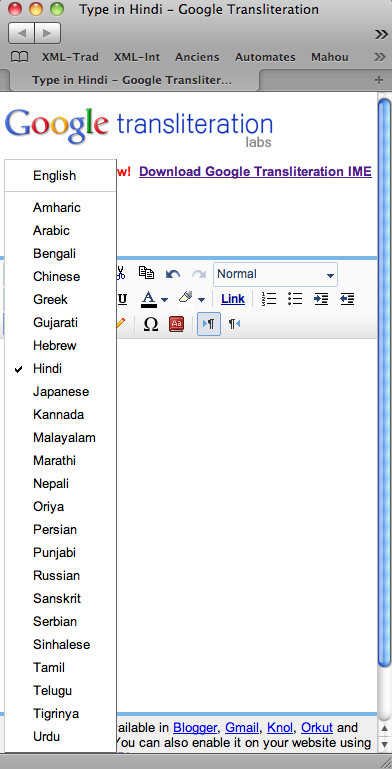Open the Gmail link
392x769 pixels.
tap(242, 727)
